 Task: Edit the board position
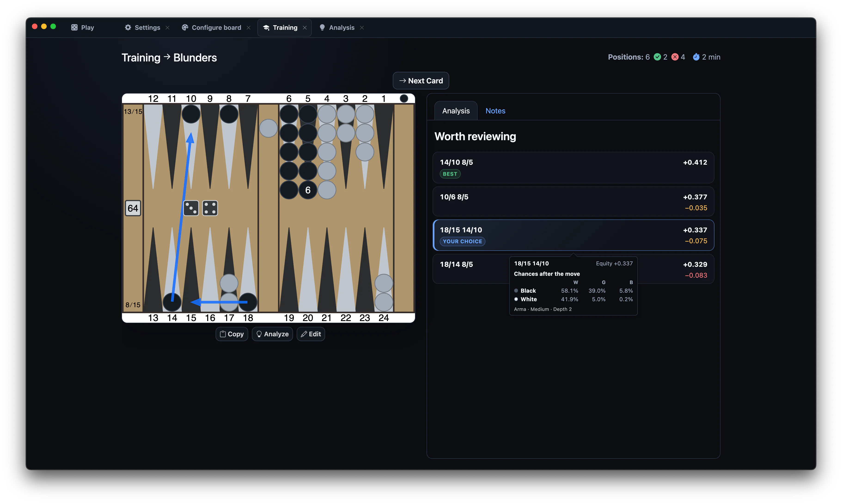[x=311, y=334]
